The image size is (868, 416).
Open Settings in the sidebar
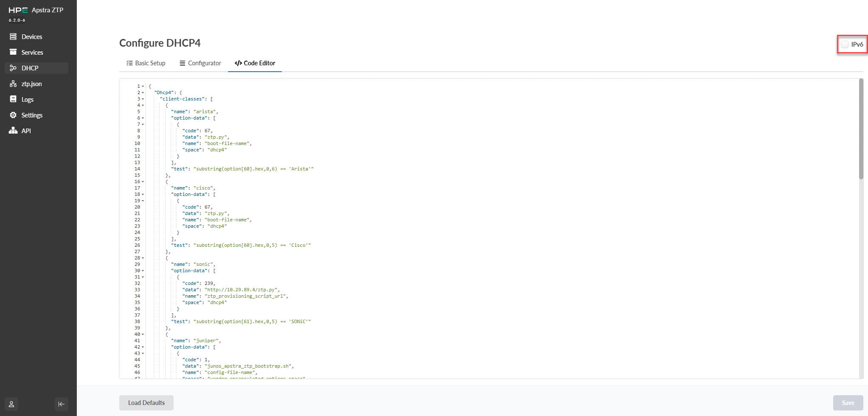36,115
